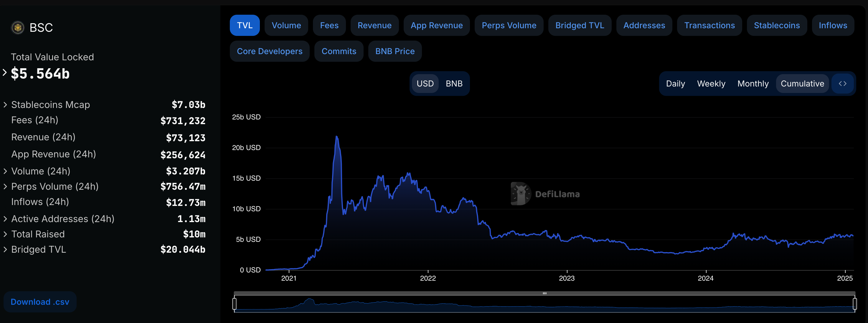Click the left handle of range slider

[235, 304]
